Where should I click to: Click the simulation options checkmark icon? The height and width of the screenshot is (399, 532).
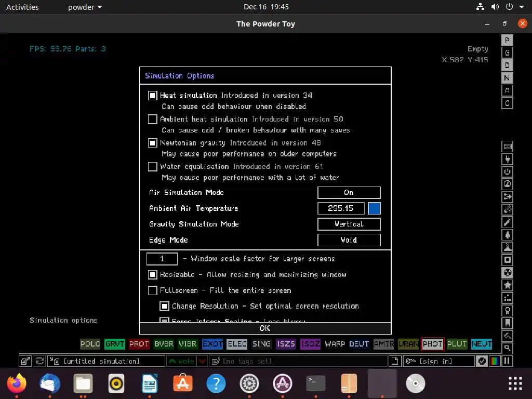(482, 361)
